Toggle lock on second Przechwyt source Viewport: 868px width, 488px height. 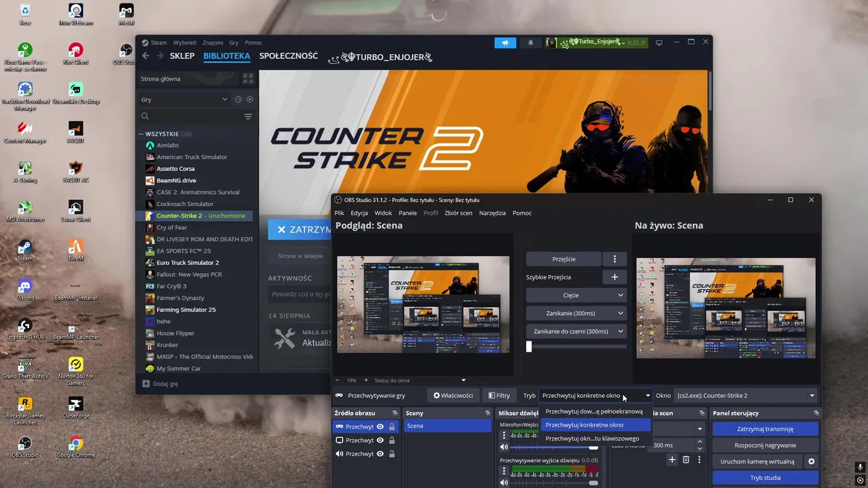[392, 441]
